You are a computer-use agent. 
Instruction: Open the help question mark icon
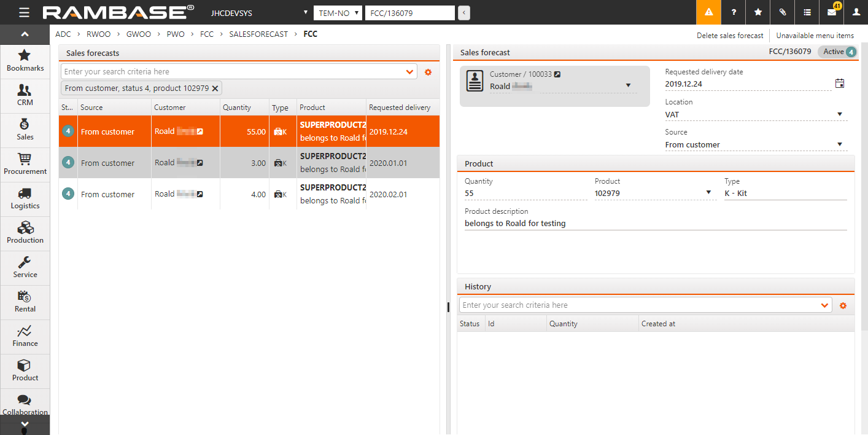click(733, 12)
